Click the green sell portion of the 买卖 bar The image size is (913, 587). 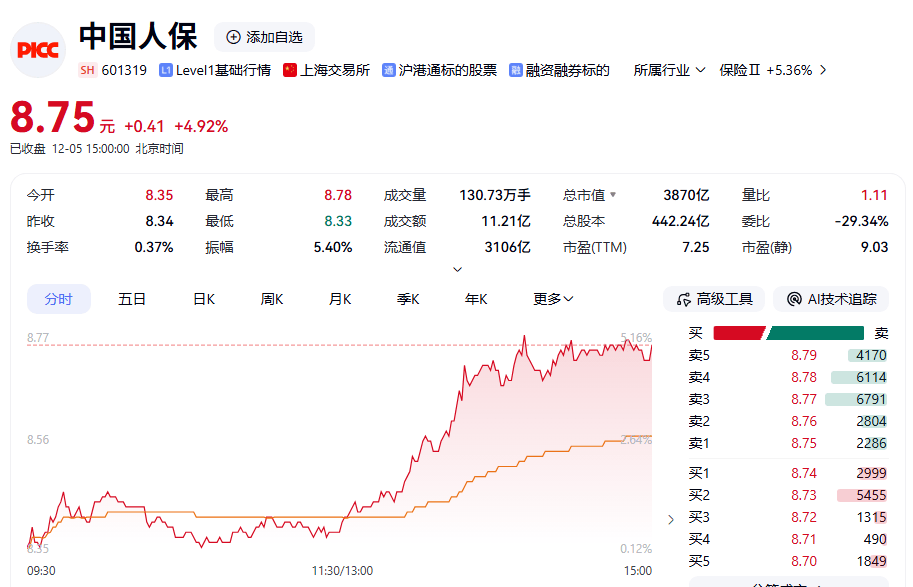click(x=815, y=333)
